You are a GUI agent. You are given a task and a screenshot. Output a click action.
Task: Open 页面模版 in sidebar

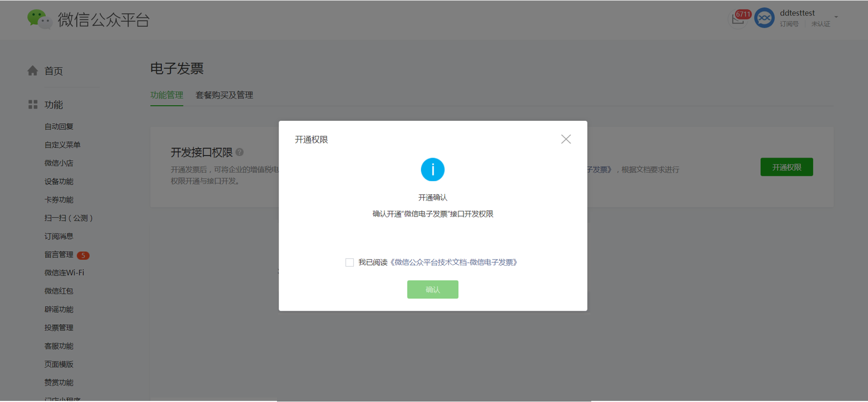59,364
